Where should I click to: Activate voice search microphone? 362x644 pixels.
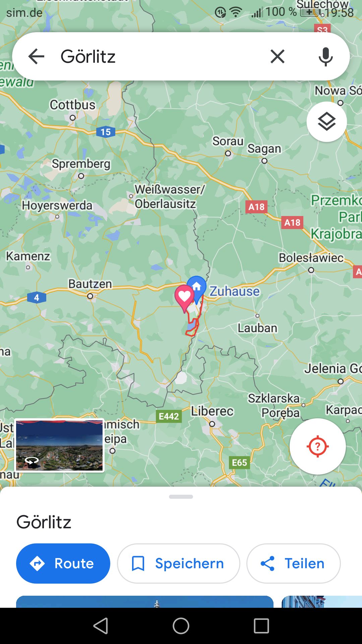coord(325,56)
